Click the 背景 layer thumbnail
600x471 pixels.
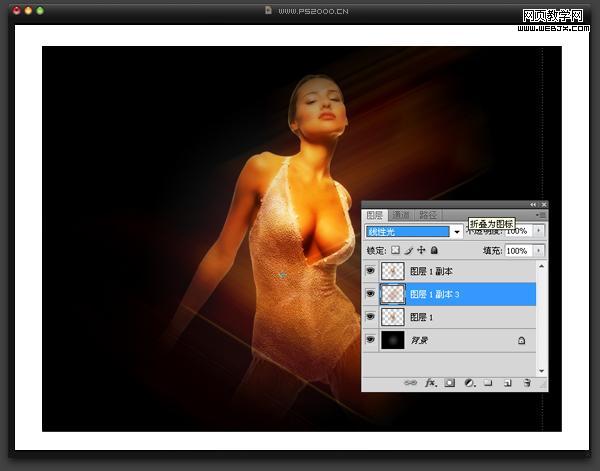point(393,340)
